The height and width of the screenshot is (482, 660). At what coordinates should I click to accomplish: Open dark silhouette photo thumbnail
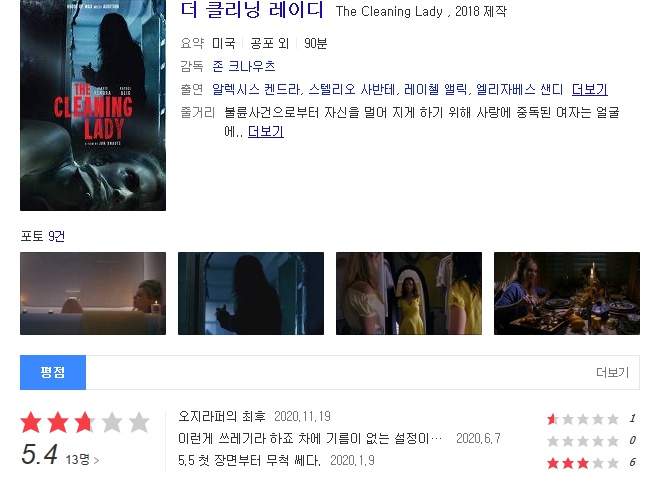click(x=251, y=293)
